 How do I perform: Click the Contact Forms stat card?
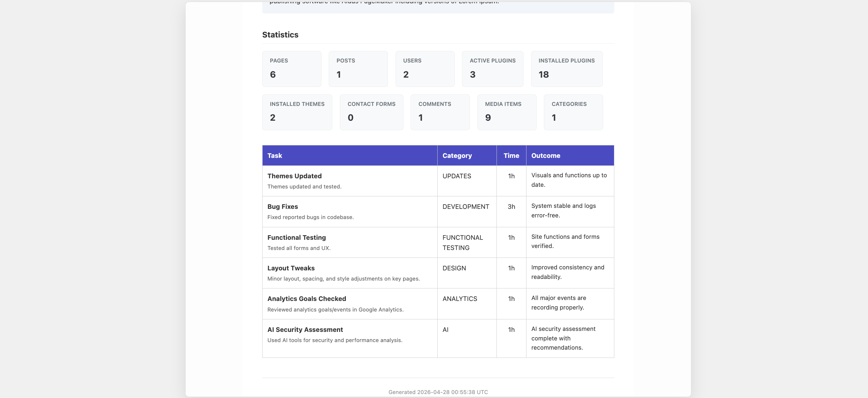[x=371, y=112]
